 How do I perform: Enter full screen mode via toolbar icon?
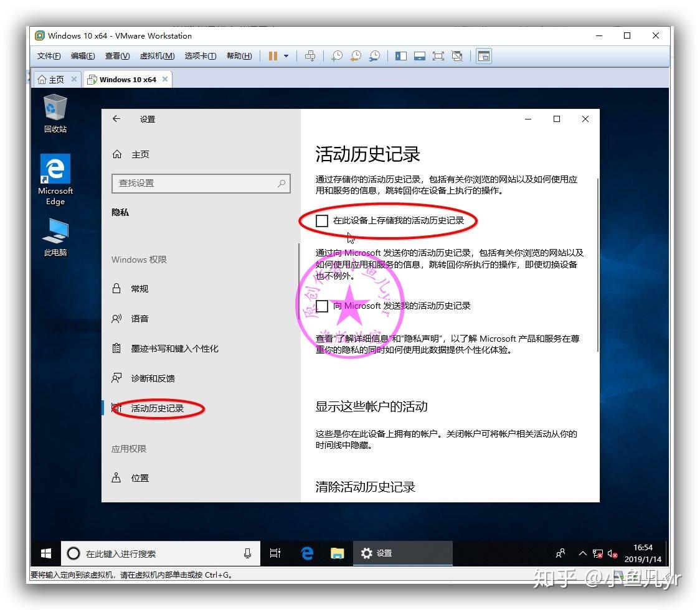(438, 56)
